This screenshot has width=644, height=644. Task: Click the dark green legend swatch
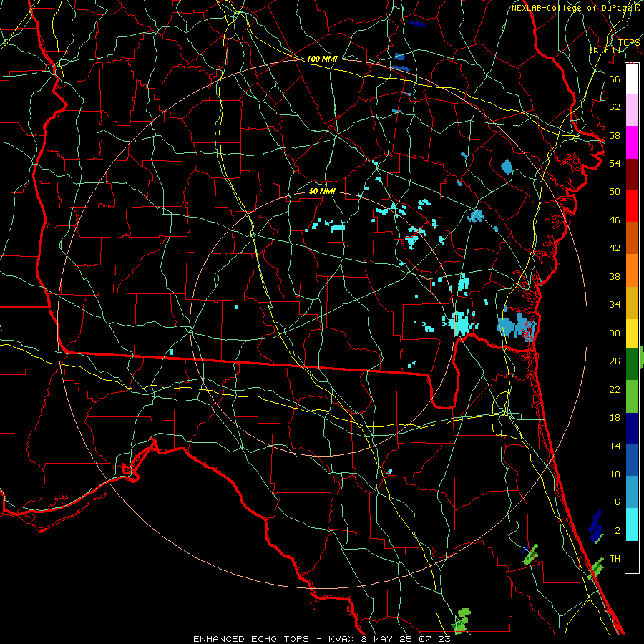point(632,364)
